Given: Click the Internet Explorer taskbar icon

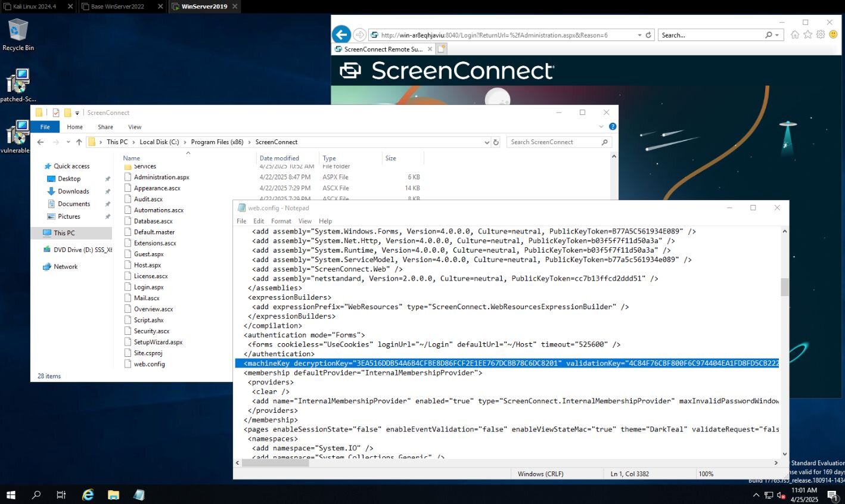Looking at the screenshot, I should coord(88,494).
